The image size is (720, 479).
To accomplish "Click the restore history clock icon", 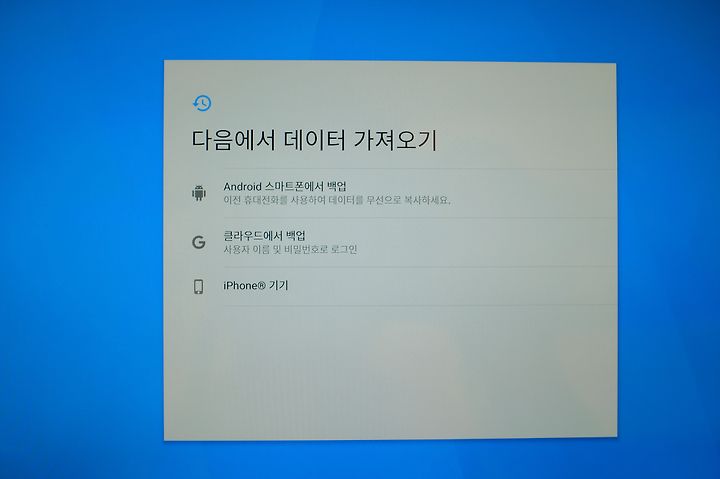I will click(202, 103).
